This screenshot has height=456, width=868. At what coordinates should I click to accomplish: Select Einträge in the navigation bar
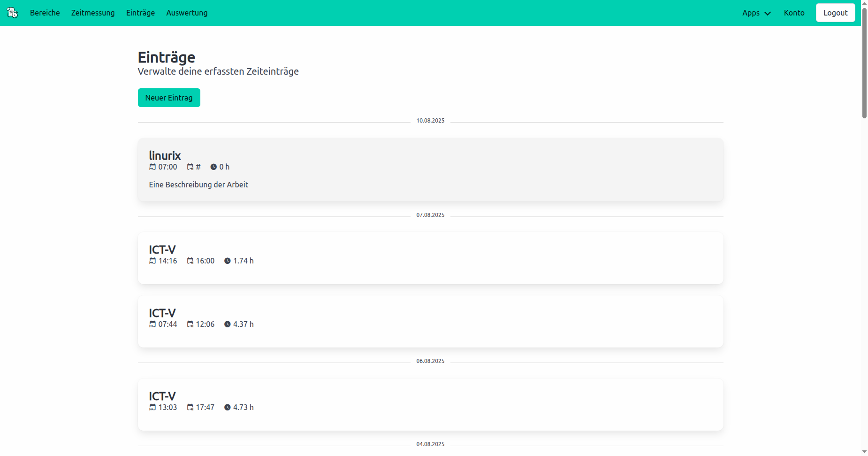pyautogui.click(x=140, y=13)
